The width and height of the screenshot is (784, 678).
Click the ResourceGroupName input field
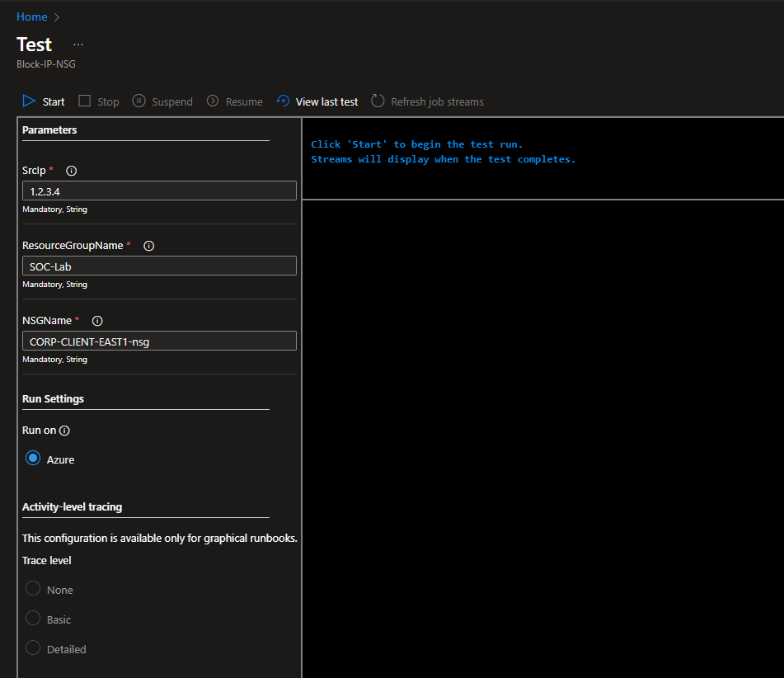159,266
